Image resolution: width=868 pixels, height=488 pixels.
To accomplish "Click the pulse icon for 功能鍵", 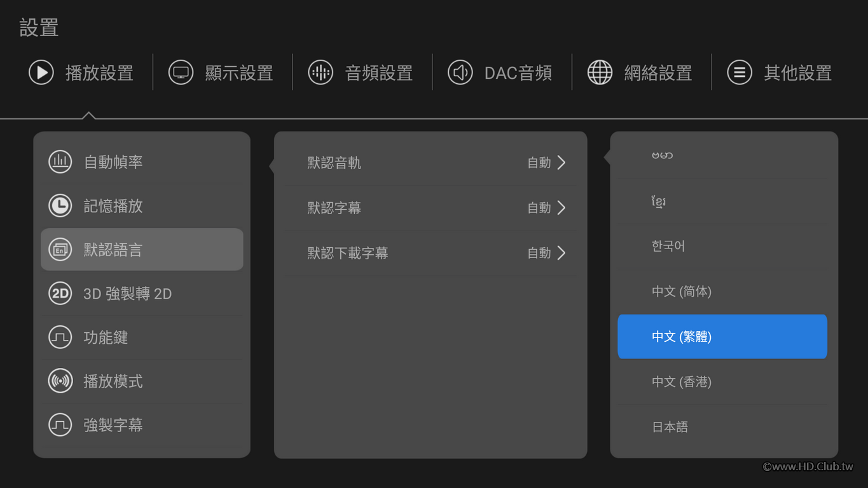I will tap(60, 337).
